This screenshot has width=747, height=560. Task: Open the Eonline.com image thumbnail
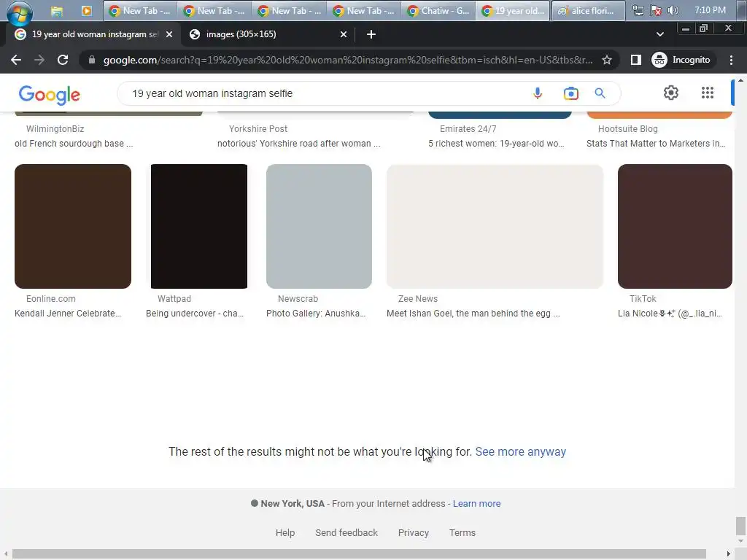tap(73, 226)
